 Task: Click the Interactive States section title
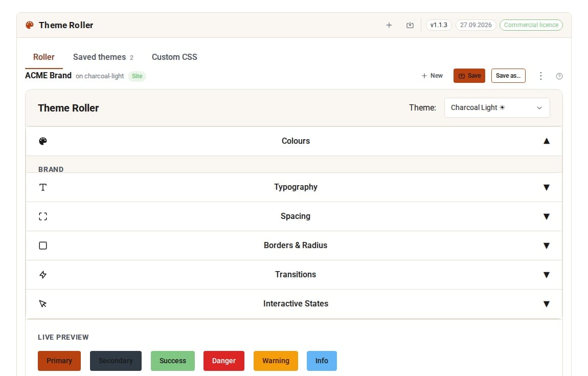296,304
